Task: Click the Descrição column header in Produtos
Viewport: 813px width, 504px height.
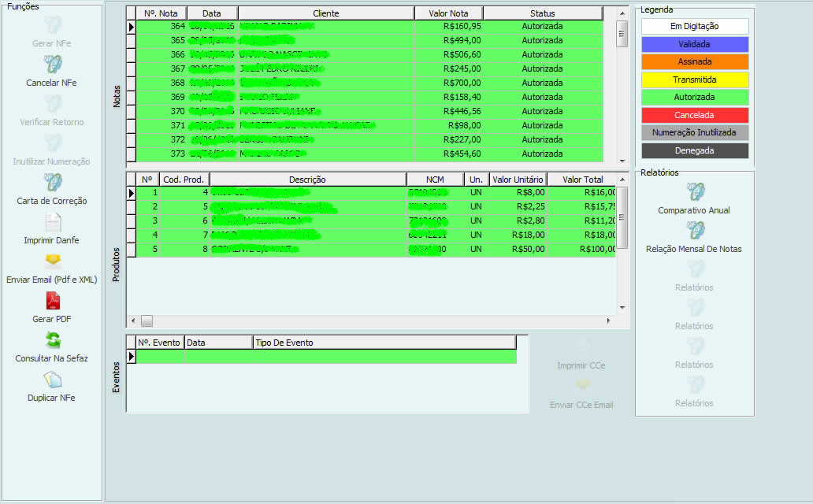Action: (307, 180)
